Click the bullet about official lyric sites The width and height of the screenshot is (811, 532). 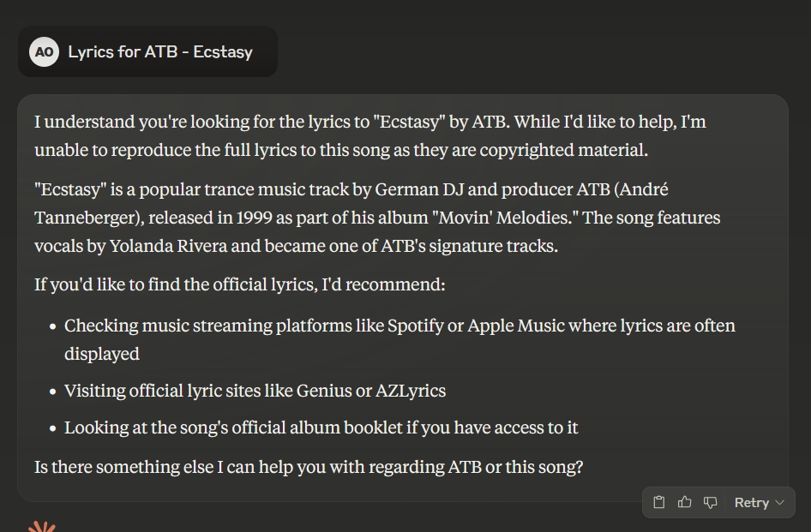[x=255, y=391]
